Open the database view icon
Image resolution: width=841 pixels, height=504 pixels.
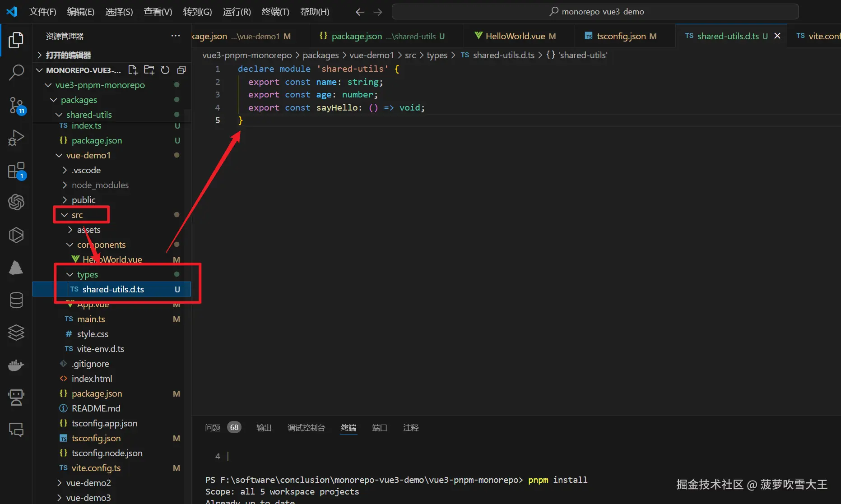tap(16, 300)
